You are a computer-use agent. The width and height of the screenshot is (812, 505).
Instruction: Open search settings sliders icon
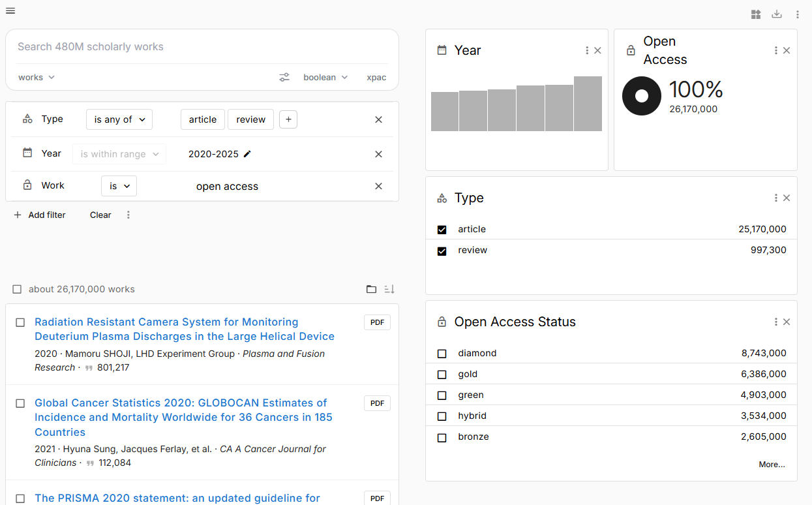[284, 77]
